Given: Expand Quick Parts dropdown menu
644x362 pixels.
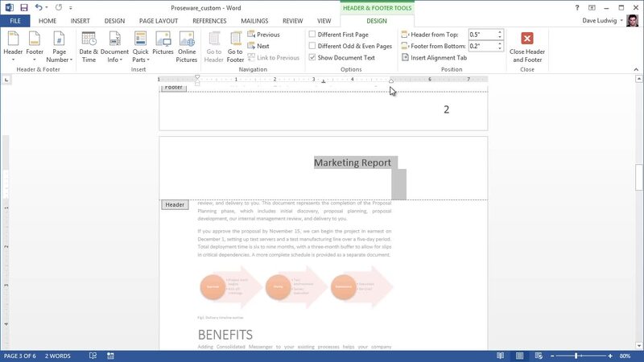Looking at the screenshot, I should click(140, 47).
